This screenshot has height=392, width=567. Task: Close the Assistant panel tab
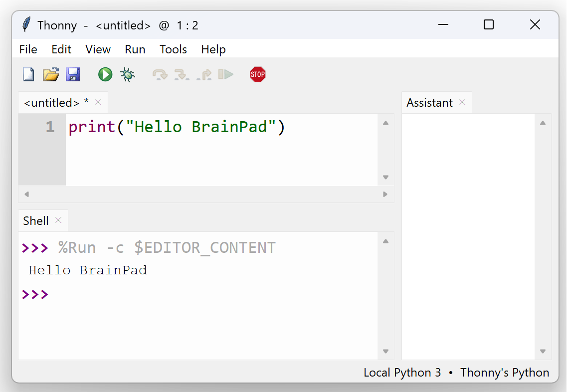[462, 102]
